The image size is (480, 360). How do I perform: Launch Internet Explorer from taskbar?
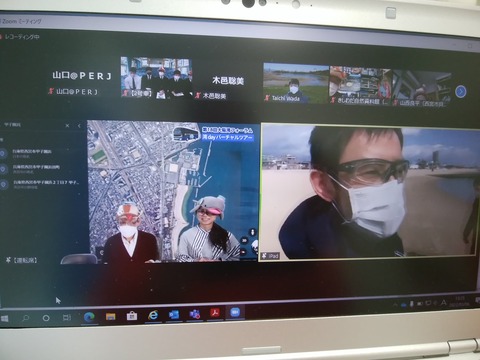click(153, 315)
